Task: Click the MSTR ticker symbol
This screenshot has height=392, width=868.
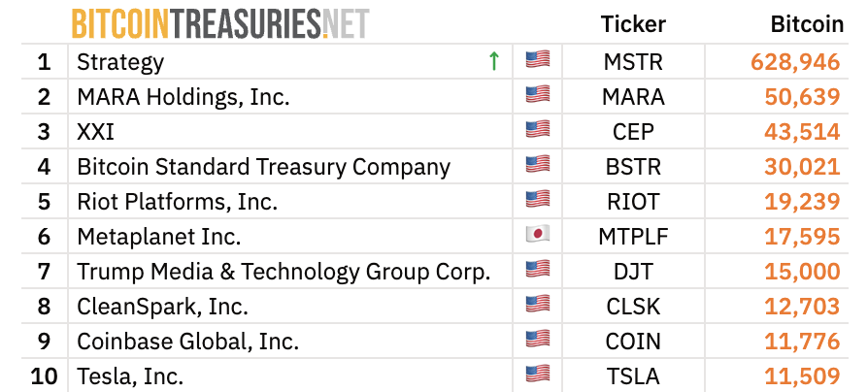Action: pos(633,62)
